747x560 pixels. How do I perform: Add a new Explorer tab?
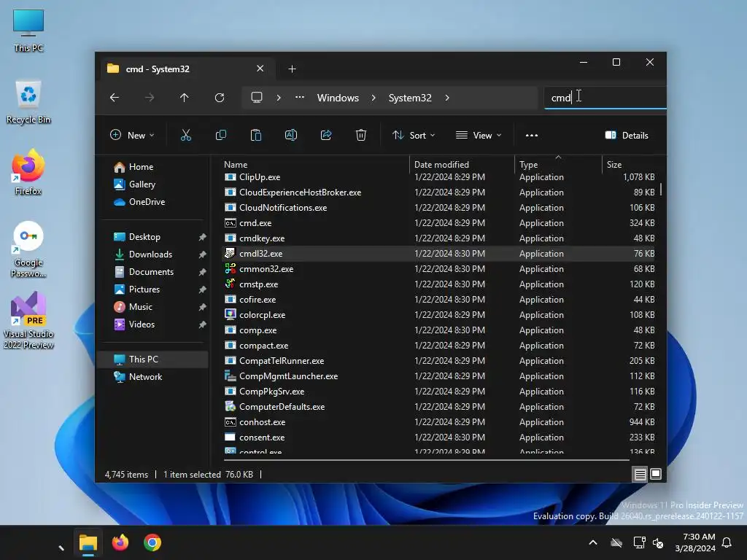pos(292,69)
